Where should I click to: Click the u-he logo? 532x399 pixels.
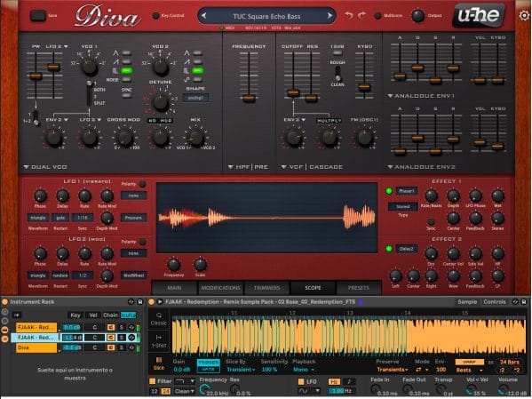point(479,15)
